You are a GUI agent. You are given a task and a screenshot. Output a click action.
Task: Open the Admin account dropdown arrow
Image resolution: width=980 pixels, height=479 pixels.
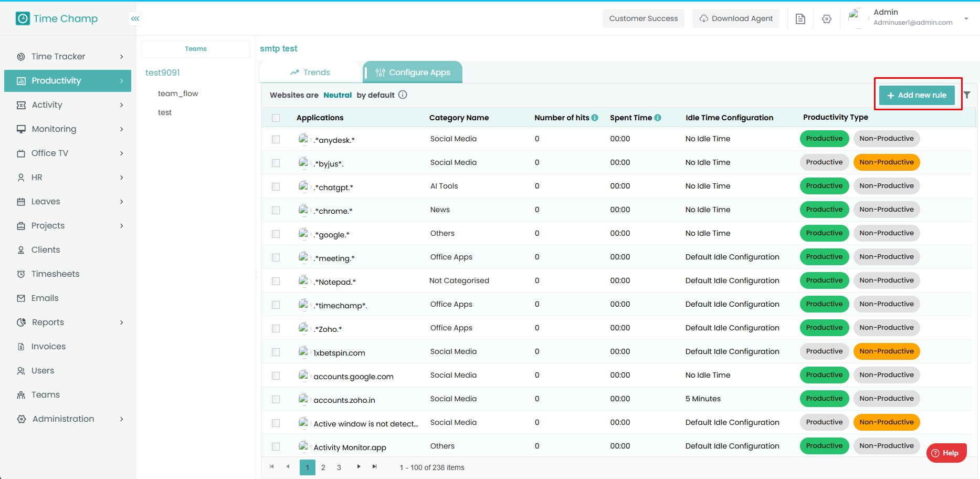[x=966, y=19]
